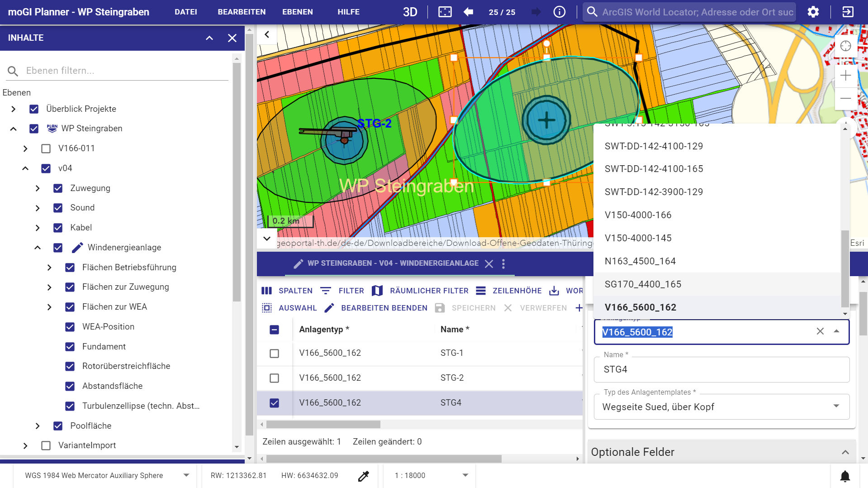The height and width of the screenshot is (488, 868).
Task: Collapse the side panel with map arrow
Action: click(267, 34)
